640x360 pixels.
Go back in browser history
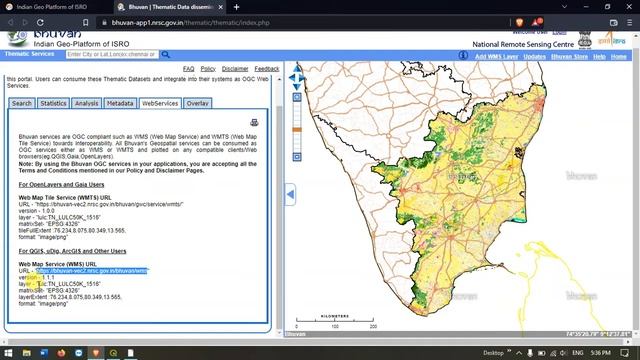tap(10, 23)
